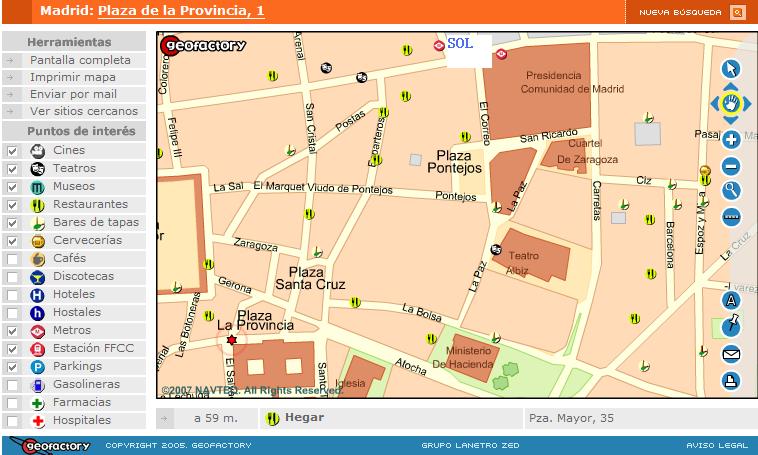Viewport: 758px width, 455px height.
Task: Click the Aviso Legal footer link
Action: point(716,445)
